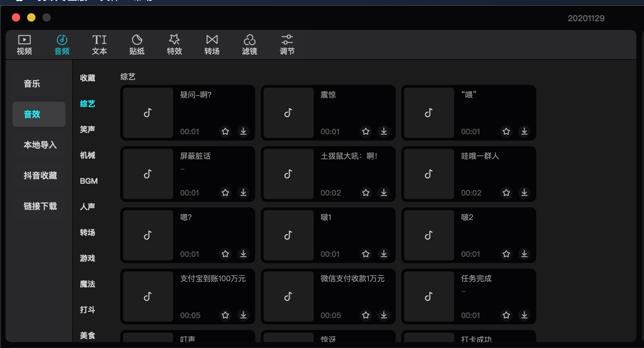The height and width of the screenshot is (348, 644).
Task: Select 音效 in the left sidebar
Action: (39, 114)
